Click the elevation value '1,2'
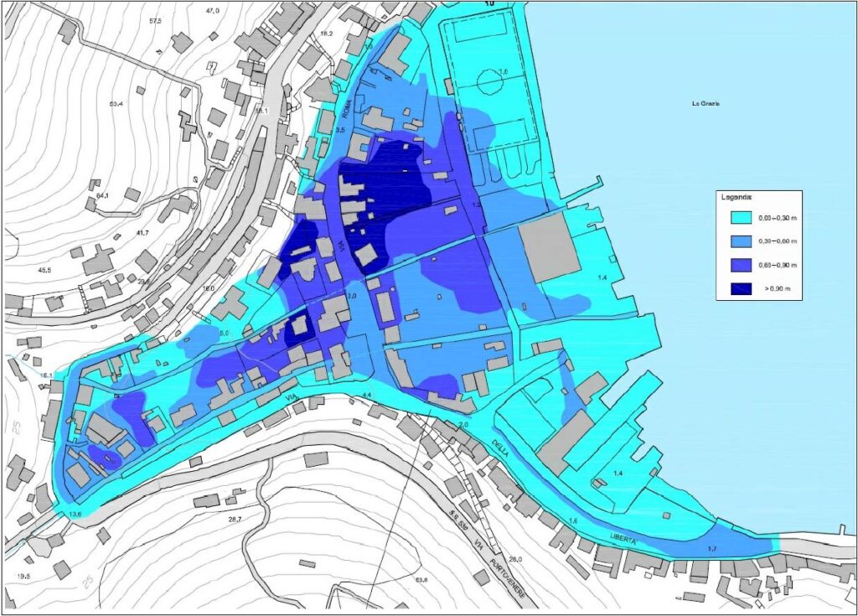The height and width of the screenshot is (616, 858). point(476,204)
